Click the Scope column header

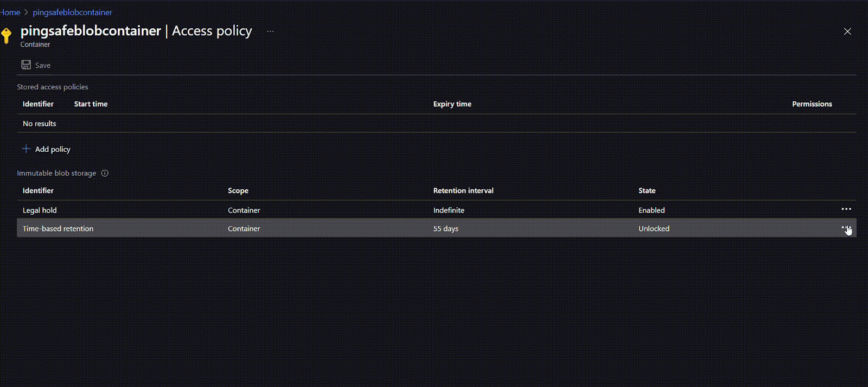[238, 191]
